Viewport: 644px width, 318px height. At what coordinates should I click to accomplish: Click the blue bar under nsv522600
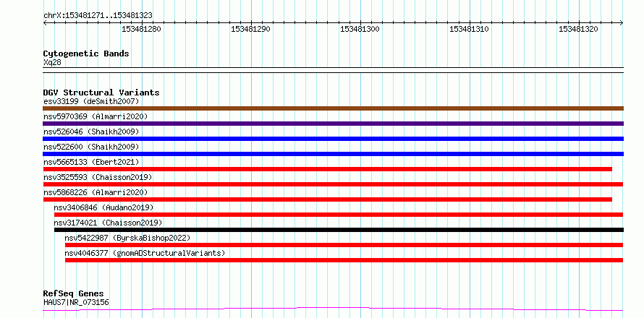tap(333, 154)
